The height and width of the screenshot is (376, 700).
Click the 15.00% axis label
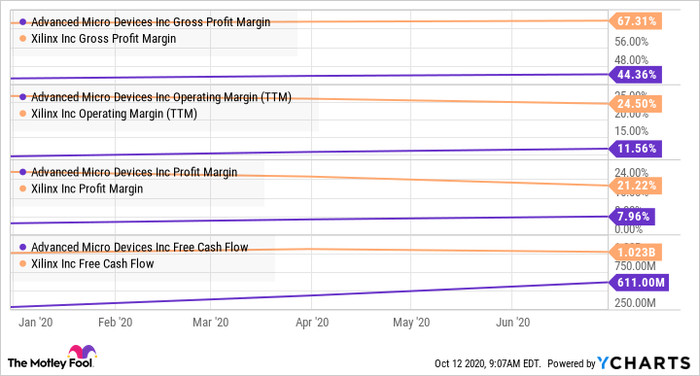[x=631, y=131]
